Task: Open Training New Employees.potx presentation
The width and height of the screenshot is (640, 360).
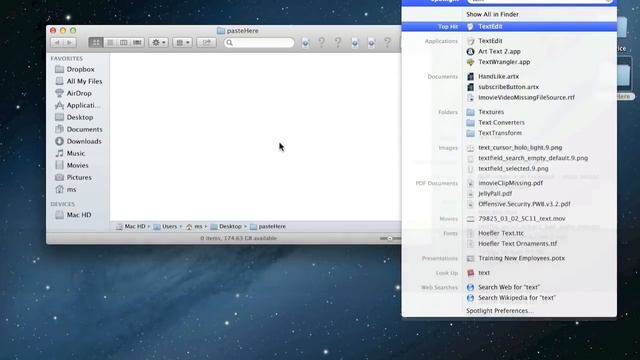Action: tap(521, 258)
